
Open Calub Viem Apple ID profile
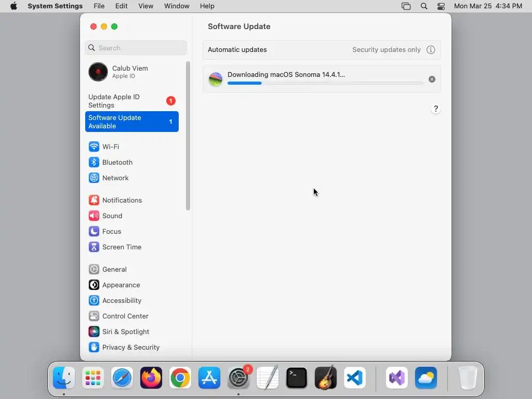tap(131, 72)
